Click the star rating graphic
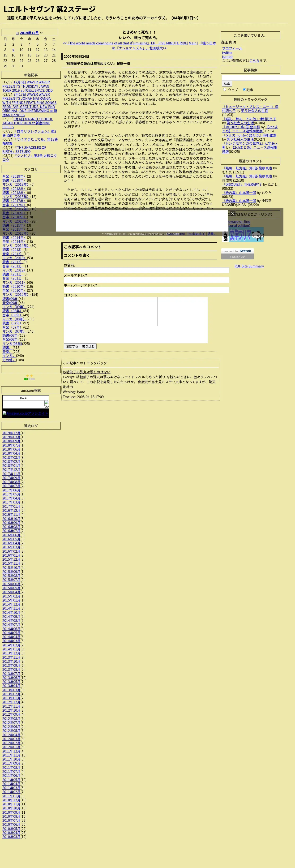 click(29, 377)
